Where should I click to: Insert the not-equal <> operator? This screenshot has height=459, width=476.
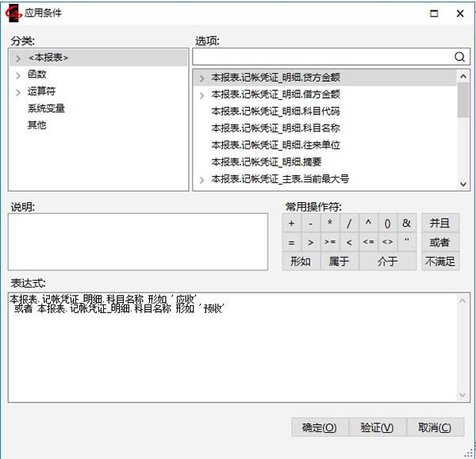coord(387,243)
